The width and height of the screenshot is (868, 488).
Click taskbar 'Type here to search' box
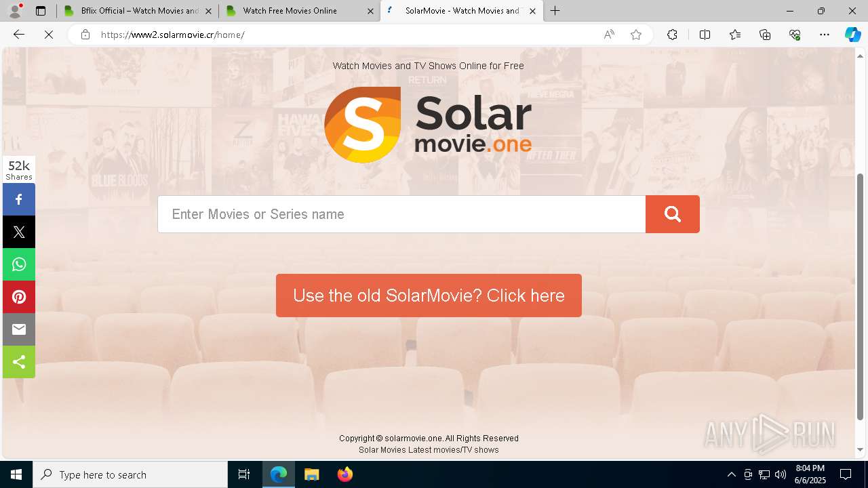[130, 474]
